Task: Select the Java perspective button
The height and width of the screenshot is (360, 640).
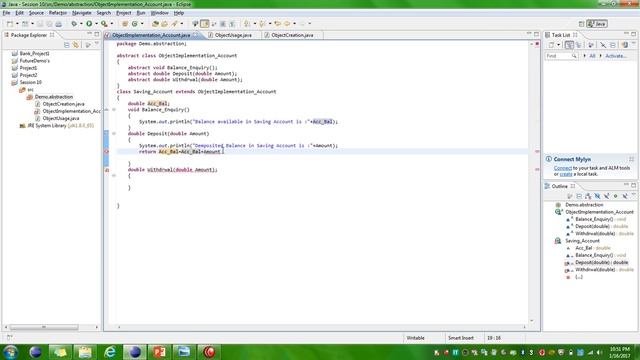Action: point(597,24)
